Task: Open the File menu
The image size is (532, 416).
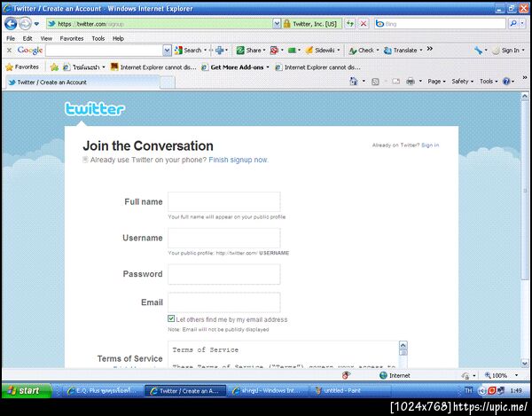Action: [11, 38]
